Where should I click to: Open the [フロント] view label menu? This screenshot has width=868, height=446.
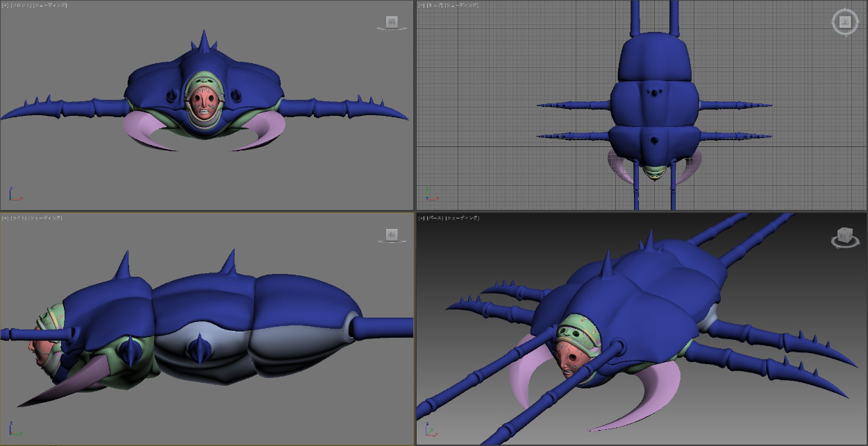(20, 5)
